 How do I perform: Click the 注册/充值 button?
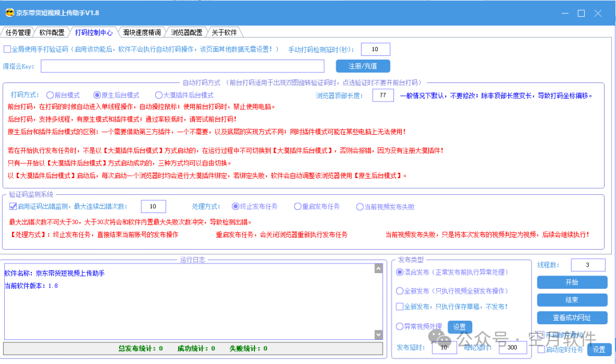tap(363, 66)
